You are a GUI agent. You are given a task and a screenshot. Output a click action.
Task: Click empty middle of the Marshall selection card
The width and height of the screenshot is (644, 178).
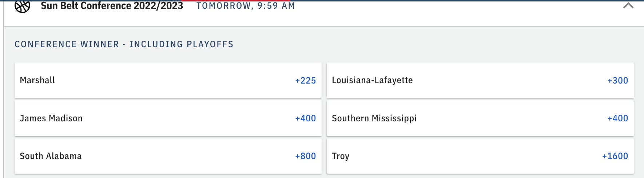[x=175, y=80]
